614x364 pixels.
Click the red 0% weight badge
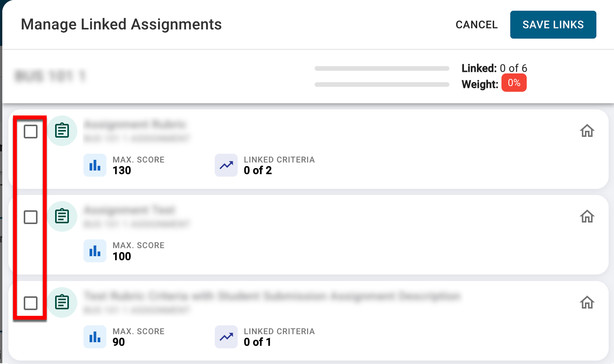coord(514,83)
